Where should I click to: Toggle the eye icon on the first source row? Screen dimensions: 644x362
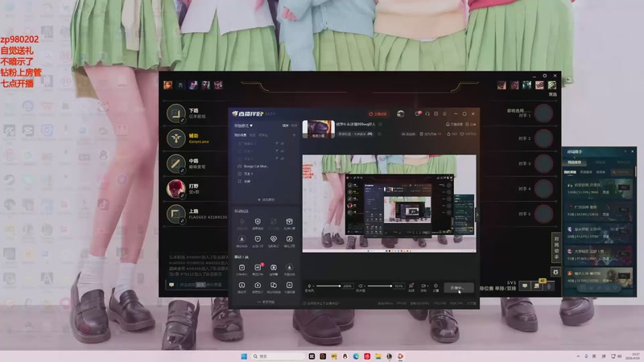[283, 144]
